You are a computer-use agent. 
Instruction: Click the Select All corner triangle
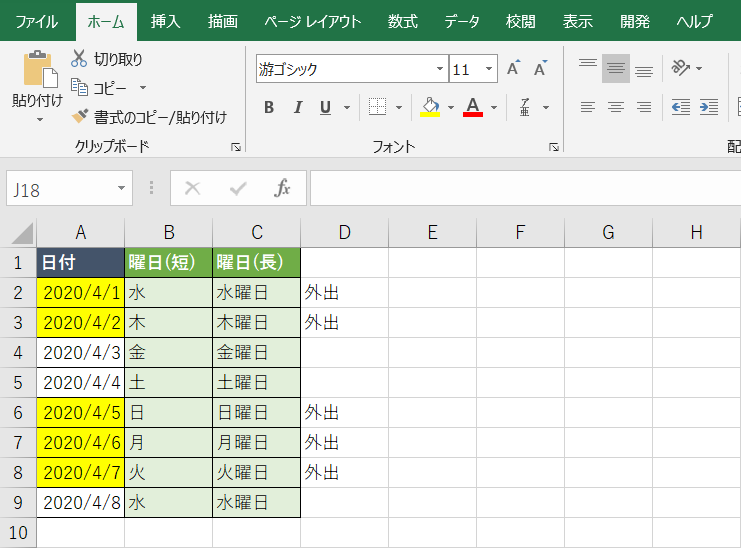[x=22, y=233]
